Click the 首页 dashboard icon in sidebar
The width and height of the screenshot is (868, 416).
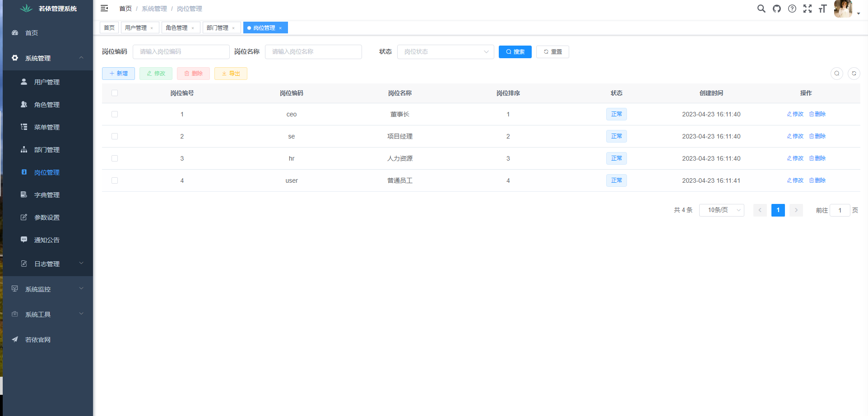click(x=15, y=32)
